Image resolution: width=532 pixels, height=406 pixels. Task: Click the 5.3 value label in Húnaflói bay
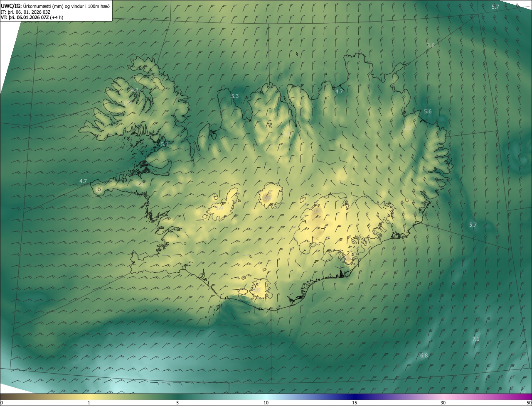point(235,96)
